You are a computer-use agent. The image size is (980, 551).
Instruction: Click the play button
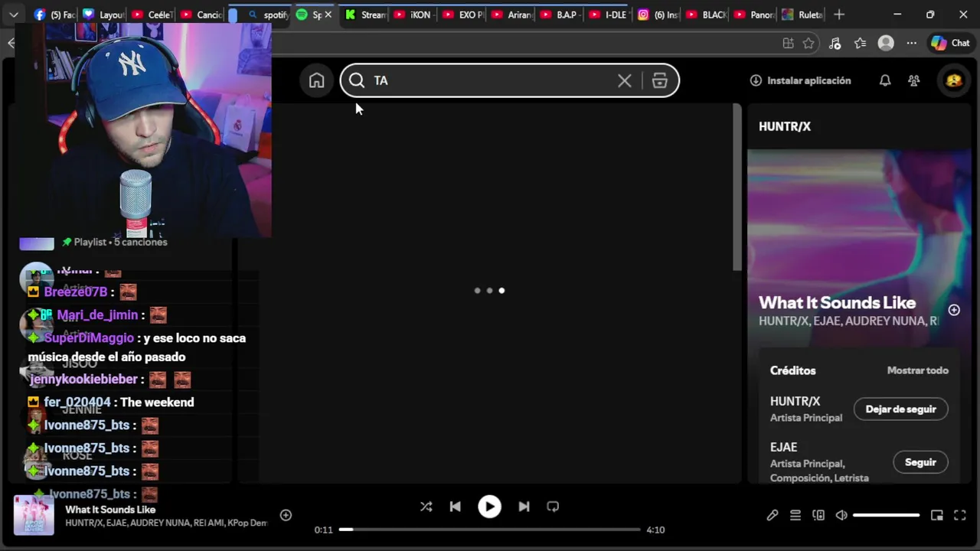pos(489,507)
